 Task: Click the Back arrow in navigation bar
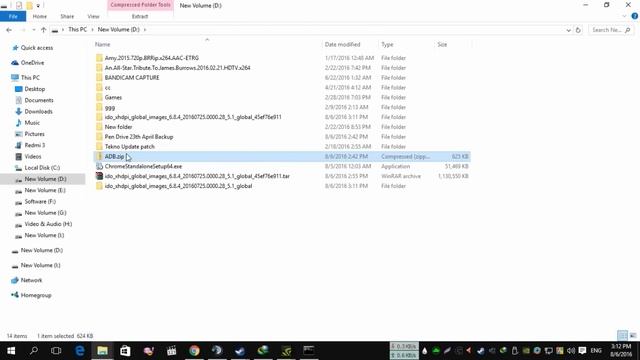9,30
